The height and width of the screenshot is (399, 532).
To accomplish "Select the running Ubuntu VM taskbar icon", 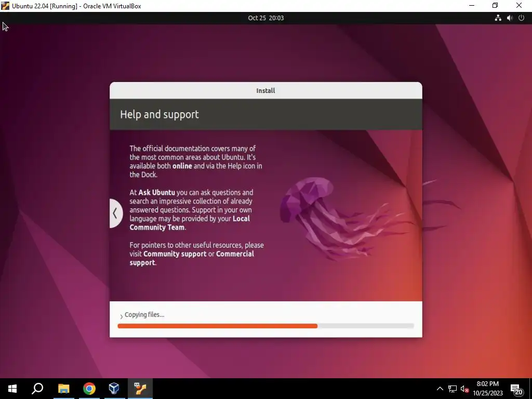I will coord(140,389).
